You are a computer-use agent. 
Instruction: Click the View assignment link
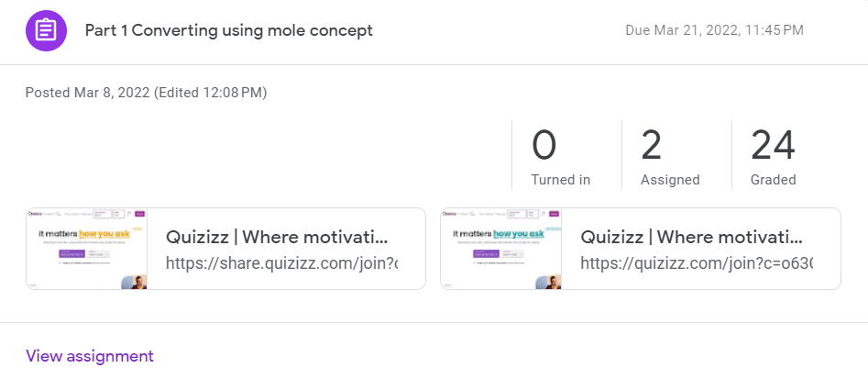click(90, 356)
